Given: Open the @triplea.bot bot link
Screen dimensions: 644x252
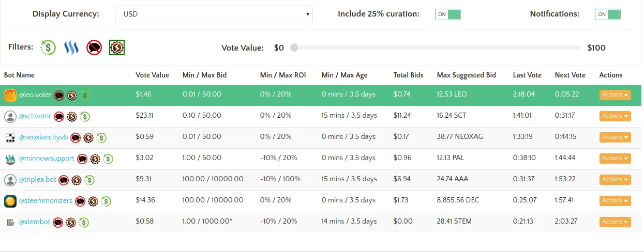Looking at the screenshot, I should pyautogui.click(x=37, y=180).
